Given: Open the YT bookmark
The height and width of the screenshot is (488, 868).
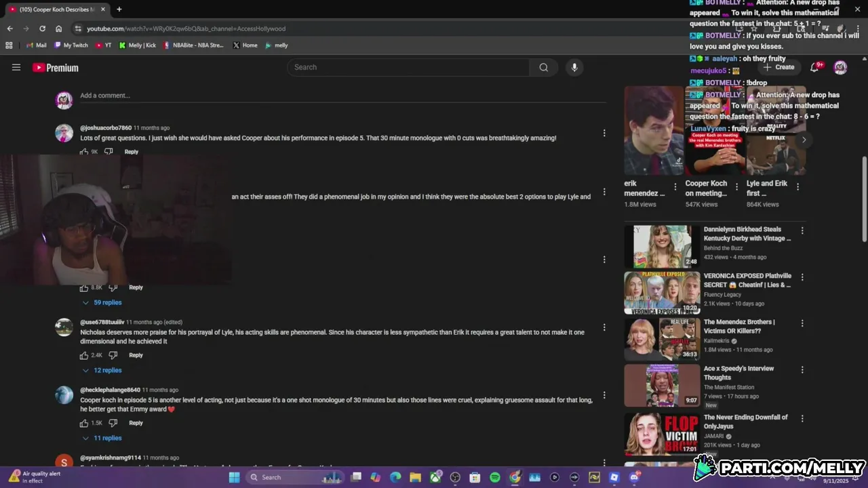Looking at the screenshot, I should tap(104, 45).
